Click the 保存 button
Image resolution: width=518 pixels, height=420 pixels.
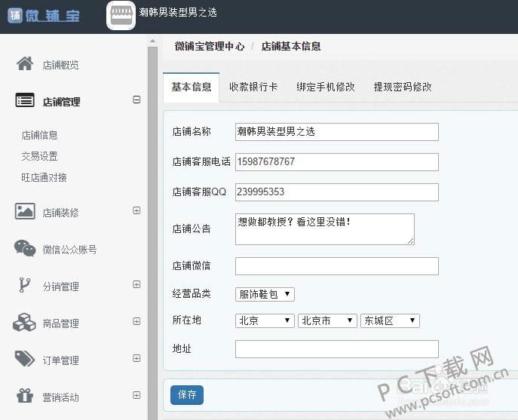click(187, 394)
